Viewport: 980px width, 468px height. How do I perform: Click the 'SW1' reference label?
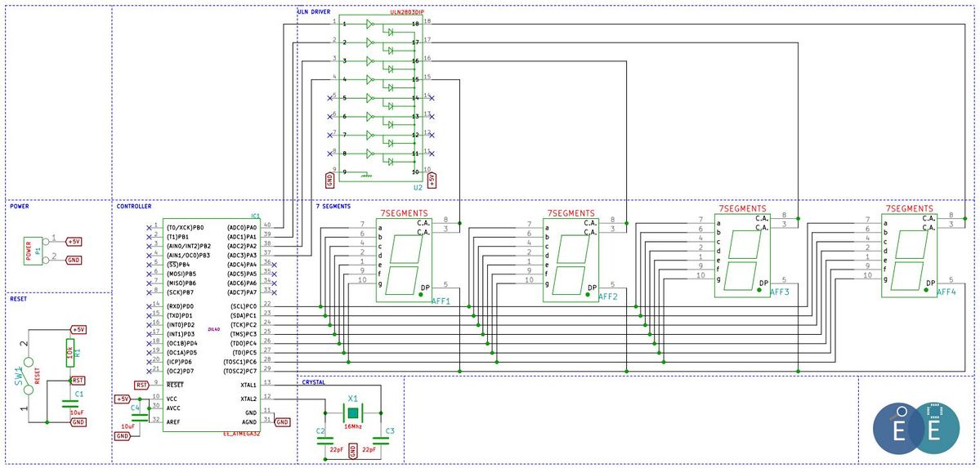(19, 377)
